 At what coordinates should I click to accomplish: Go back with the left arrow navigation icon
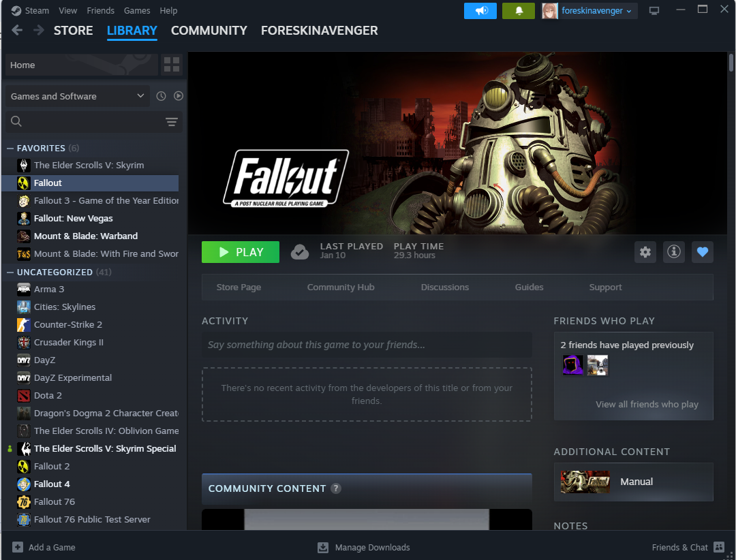click(x=17, y=31)
